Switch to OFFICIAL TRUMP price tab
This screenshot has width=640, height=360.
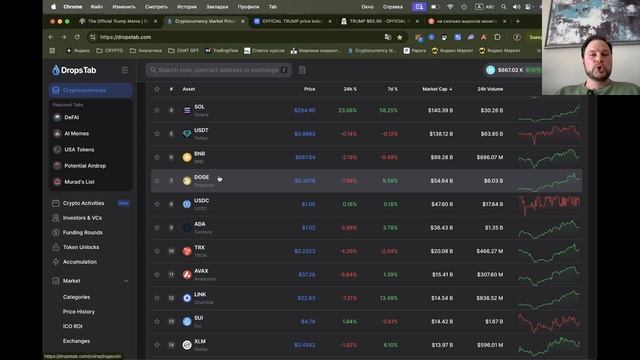293,21
